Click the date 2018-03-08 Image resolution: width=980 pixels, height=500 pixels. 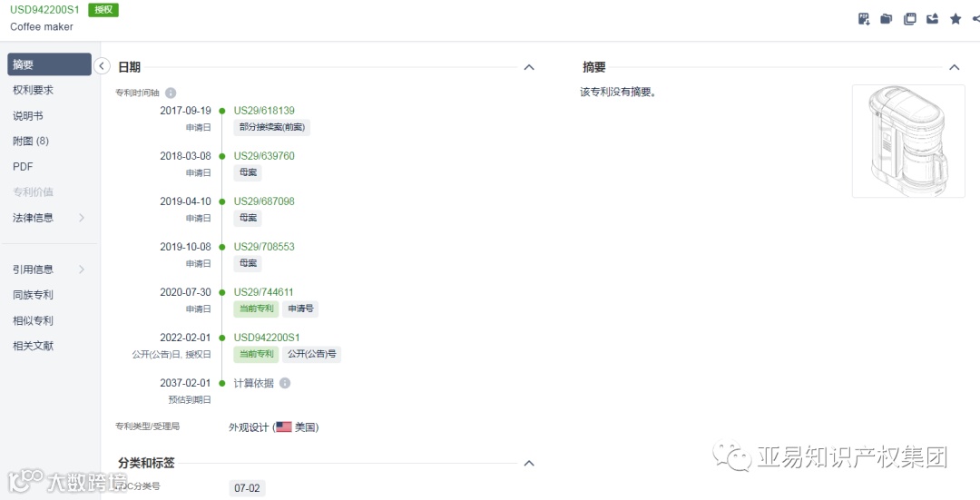pyautogui.click(x=186, y=155)
